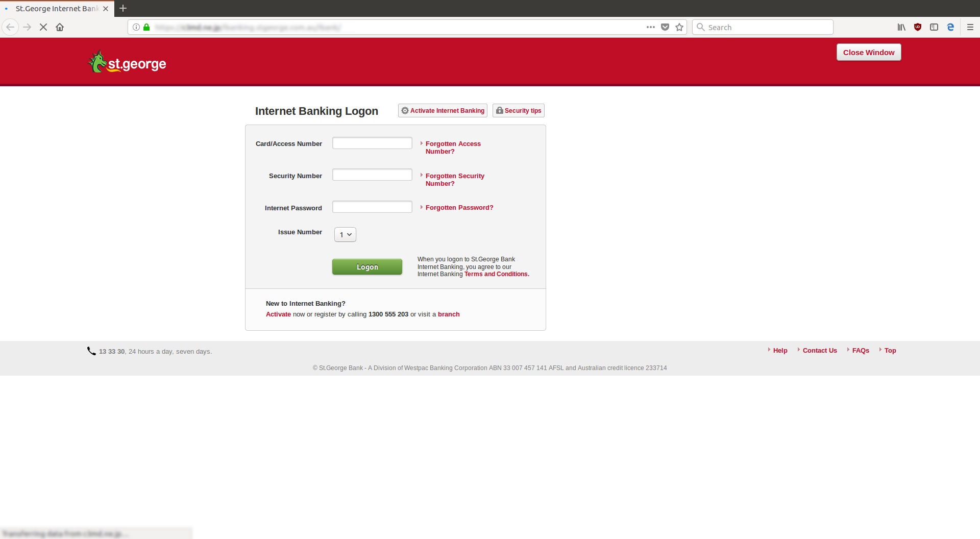980x539 pixels.
Task: Click the blue 'e' extension icon
Action: 950,27
